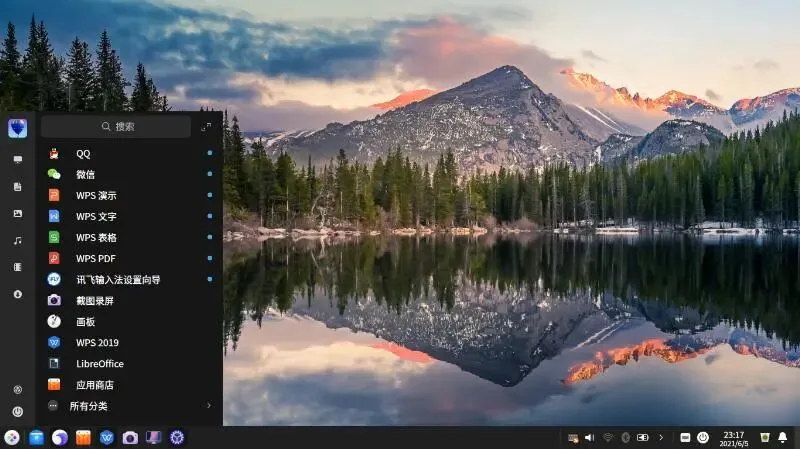Screen dimensions: 800x449
Task: Click the power icon in the tray
Action: [x=703, y=438]
